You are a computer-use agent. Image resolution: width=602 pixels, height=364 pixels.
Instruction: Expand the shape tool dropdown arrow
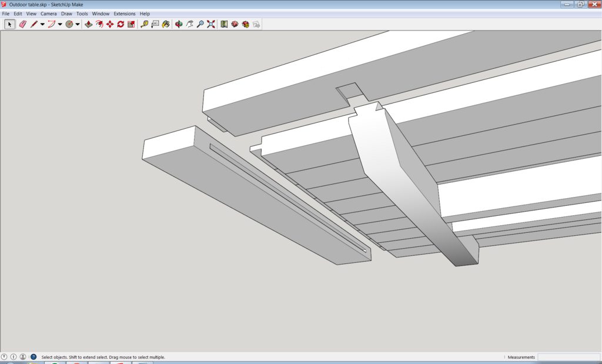click(78, 24)
